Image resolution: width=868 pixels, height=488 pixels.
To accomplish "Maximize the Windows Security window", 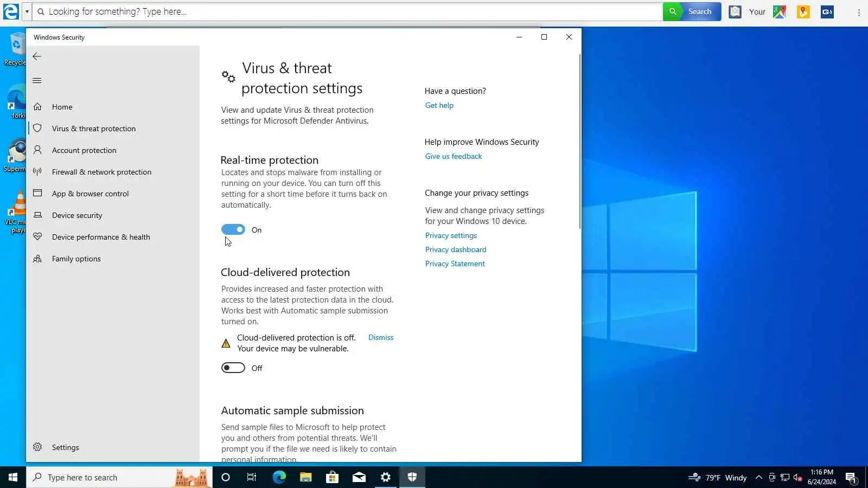I will 544,37.
